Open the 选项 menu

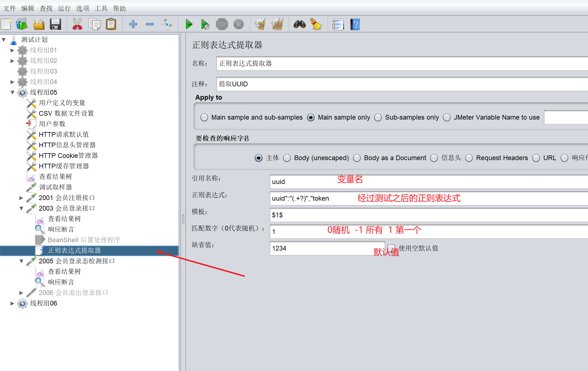coord(83,8)
